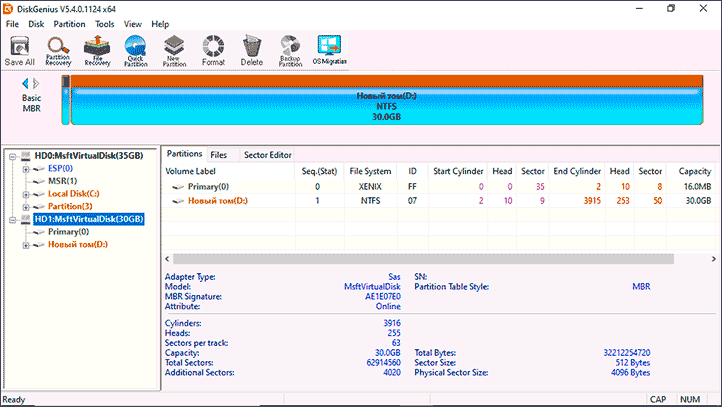Click the drive icon beside ESP(0)
722x407 pixels.
pyautogui.click(x=39, y=169)
